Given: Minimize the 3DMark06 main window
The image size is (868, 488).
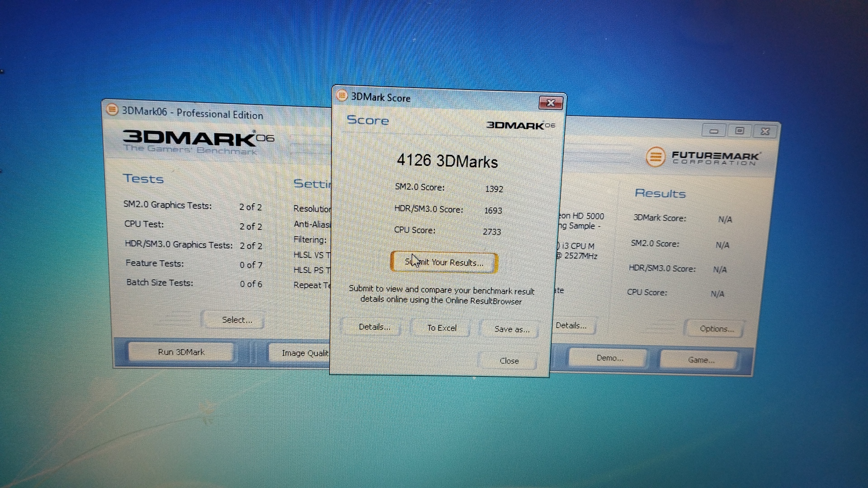Looking at the screenshot, I should click(x=714, y=131).
